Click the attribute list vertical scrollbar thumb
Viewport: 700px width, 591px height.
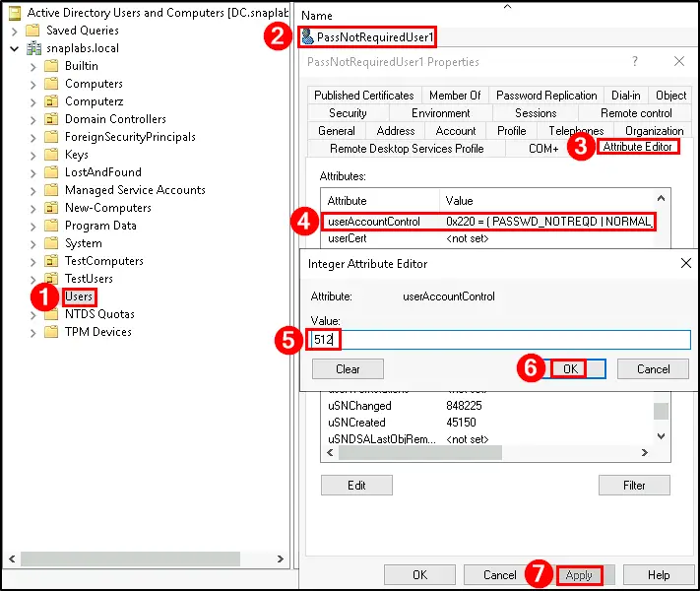pos(662,411)
